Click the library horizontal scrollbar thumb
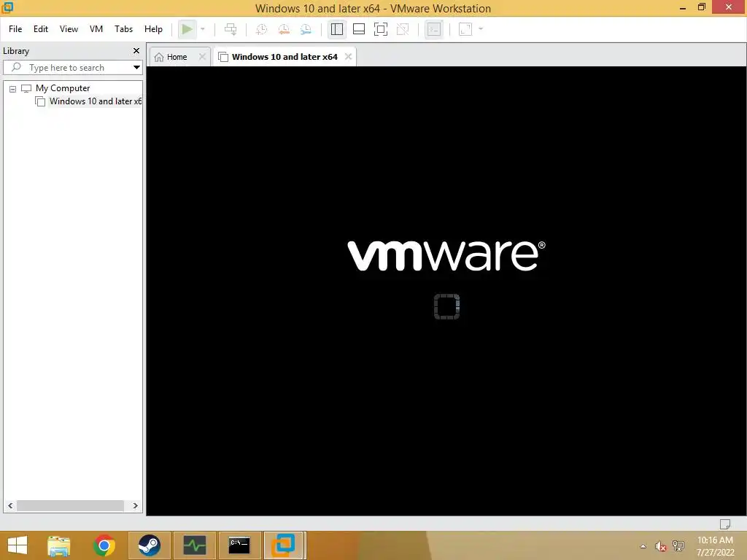The width and height of the screenshot is (747, 560). click(x=70, y=506)
